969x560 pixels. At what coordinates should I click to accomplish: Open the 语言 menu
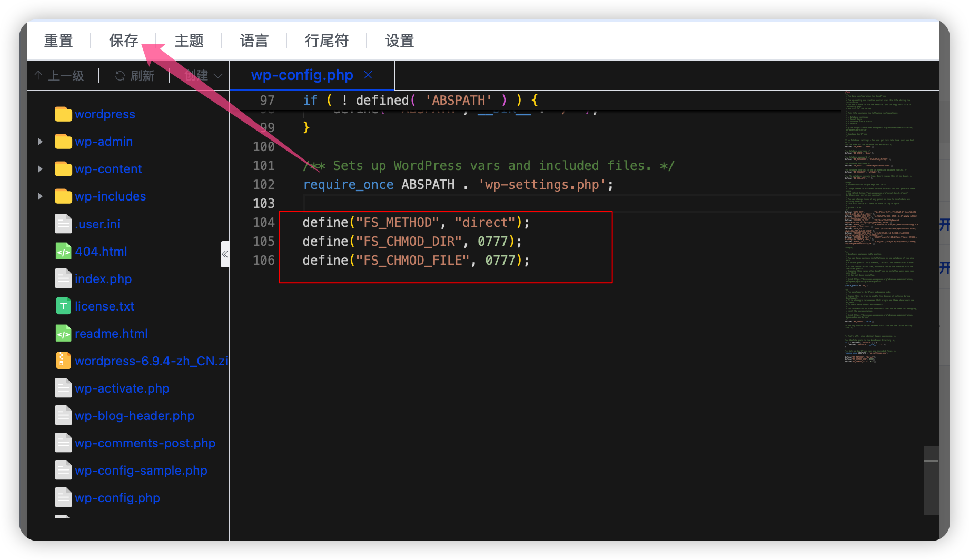tap(254, 41)
